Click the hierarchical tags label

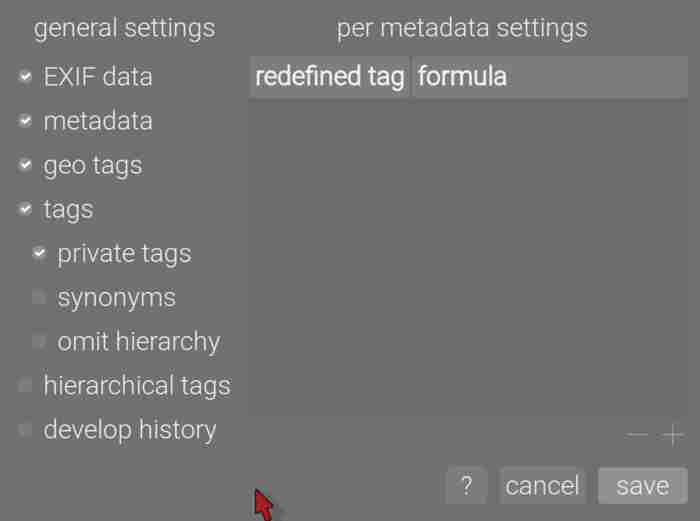click(x=137, y=385)
